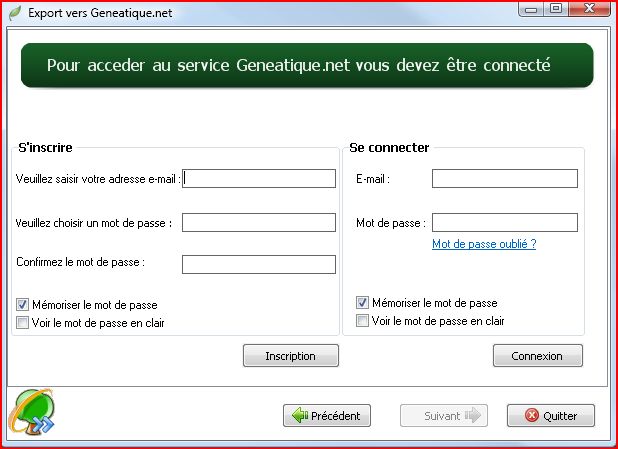The image size is (618, 449).
Task: Click the Suivant button
Action: point(444,415)
